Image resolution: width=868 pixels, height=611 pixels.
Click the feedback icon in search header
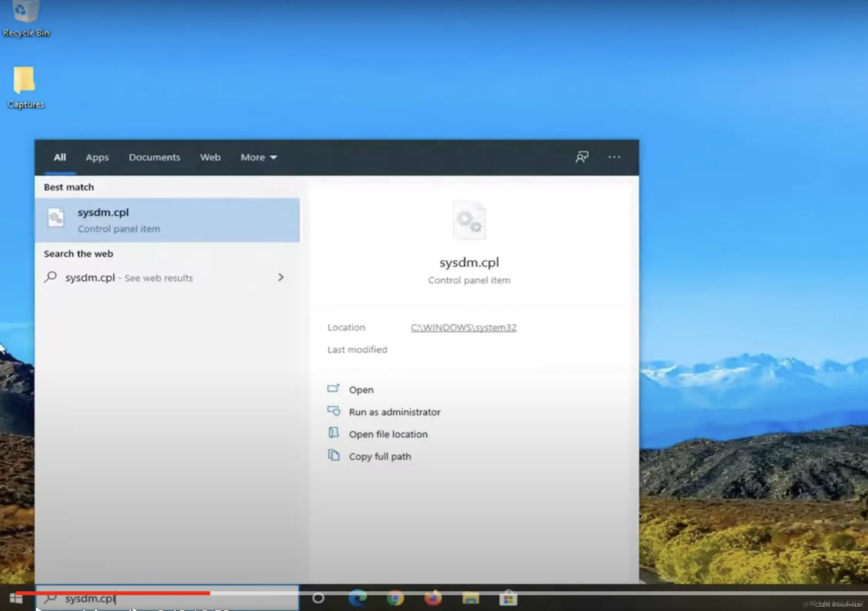point(582,157)
